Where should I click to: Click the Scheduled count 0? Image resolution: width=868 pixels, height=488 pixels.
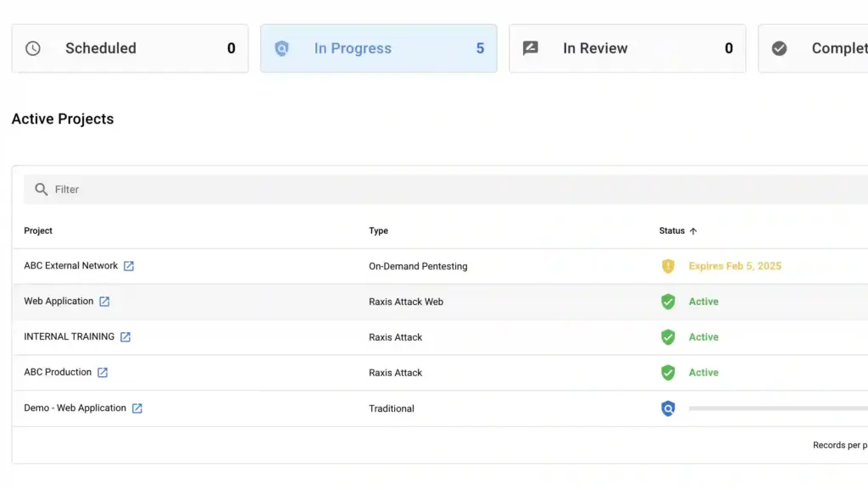click(x=231, y=48)
